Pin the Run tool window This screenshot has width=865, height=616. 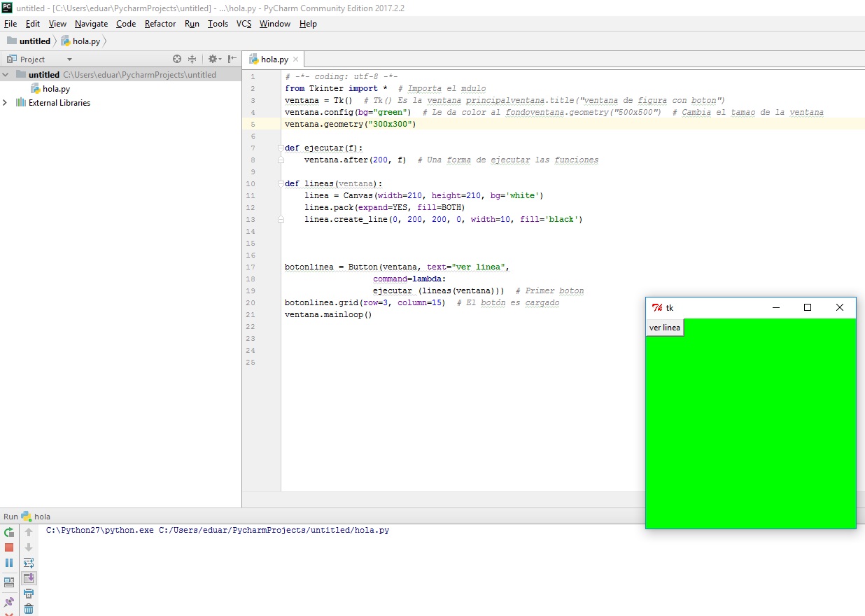click(9, 601)
